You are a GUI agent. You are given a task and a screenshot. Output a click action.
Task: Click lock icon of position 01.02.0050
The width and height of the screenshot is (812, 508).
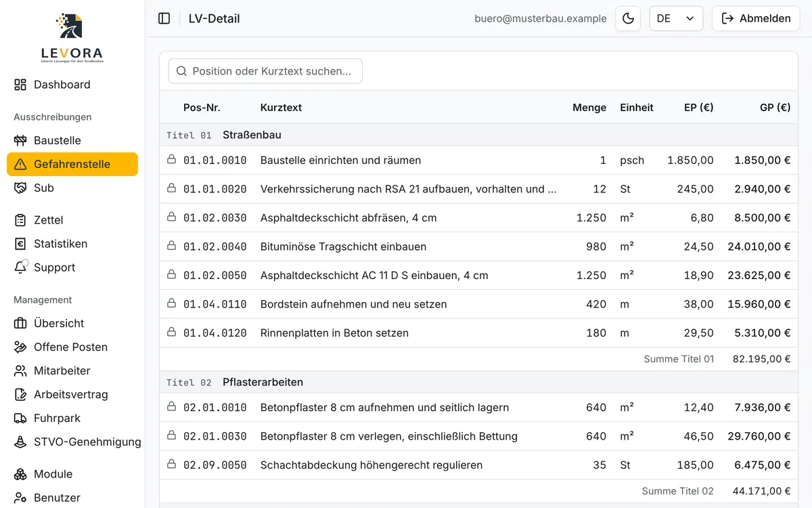[171, 275]
